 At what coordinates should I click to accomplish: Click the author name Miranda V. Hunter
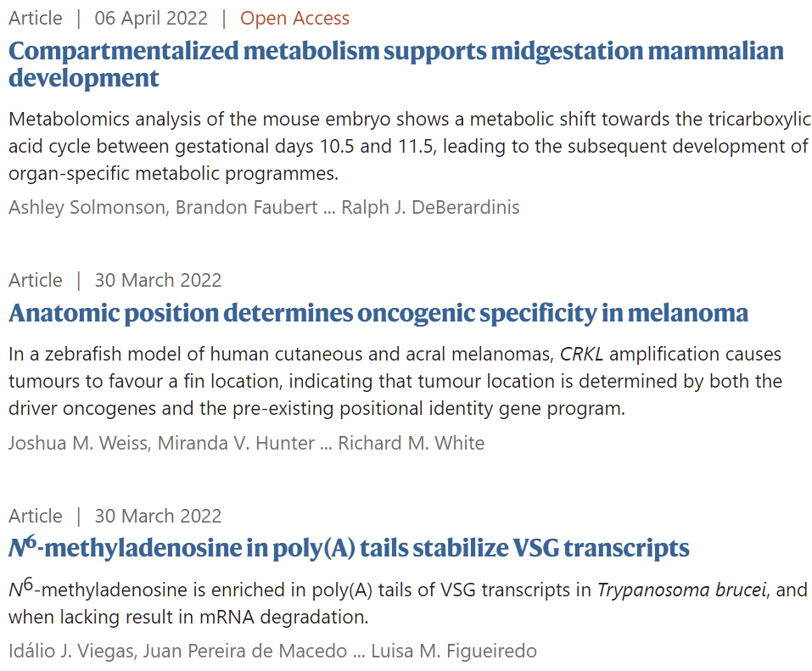tap(236, 443)
